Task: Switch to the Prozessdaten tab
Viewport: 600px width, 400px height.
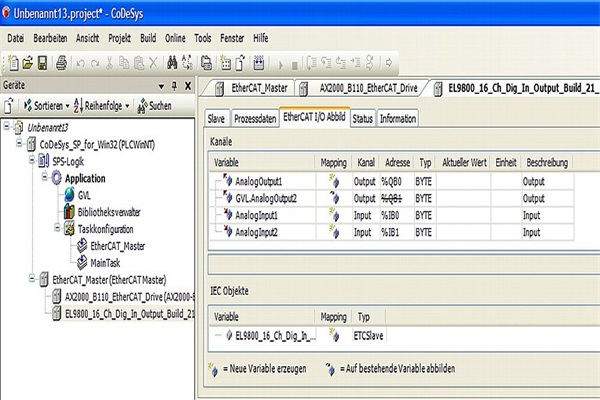Action: tap(256, 118)
